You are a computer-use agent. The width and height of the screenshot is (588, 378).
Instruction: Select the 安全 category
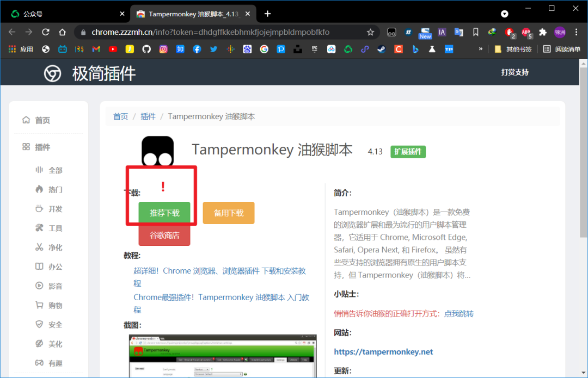49,325
